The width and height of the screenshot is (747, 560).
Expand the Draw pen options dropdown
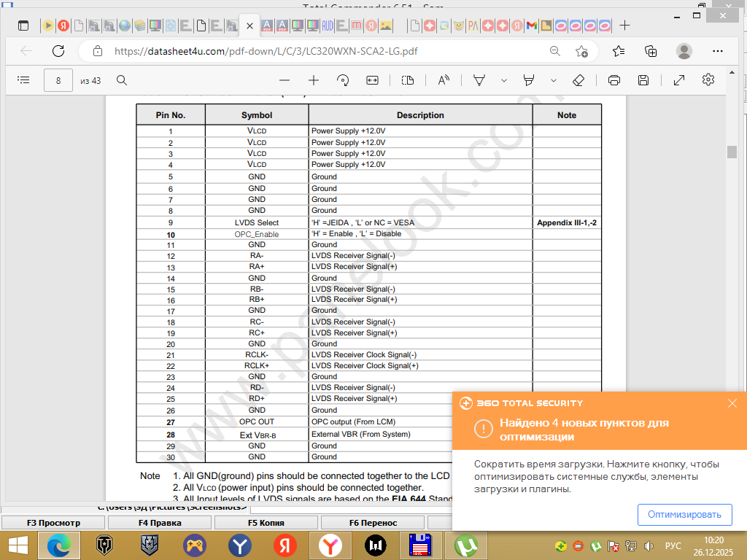tap(503, 80)
